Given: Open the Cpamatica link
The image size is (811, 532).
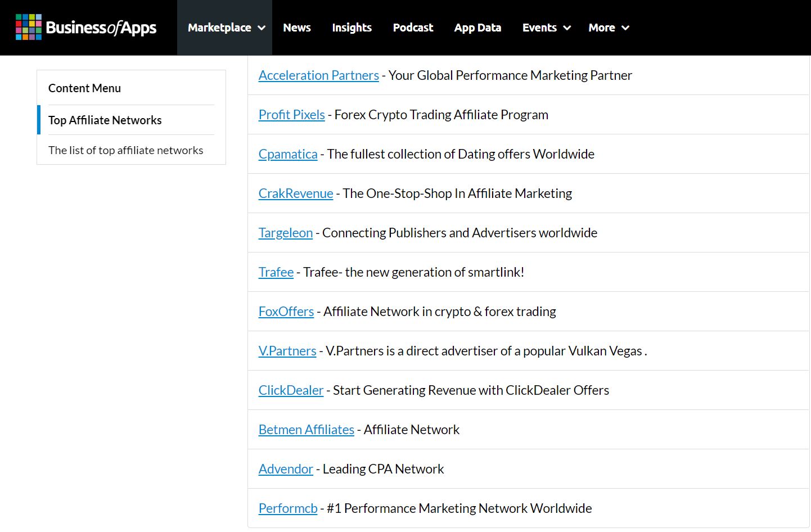Looking at the screenshot, I should coord(288,154).
